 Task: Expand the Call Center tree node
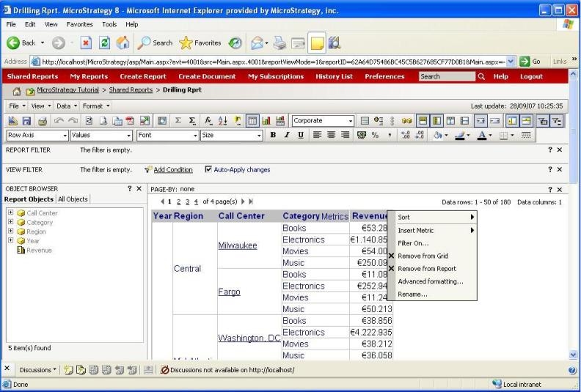click(11, 213)
